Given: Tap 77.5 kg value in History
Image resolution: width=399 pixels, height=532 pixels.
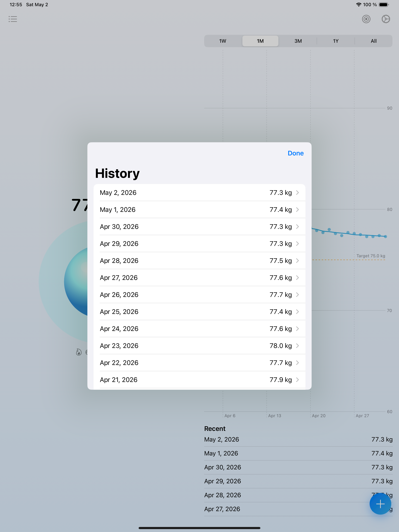Looking at the screenshot, I should [x=280, y=260].
